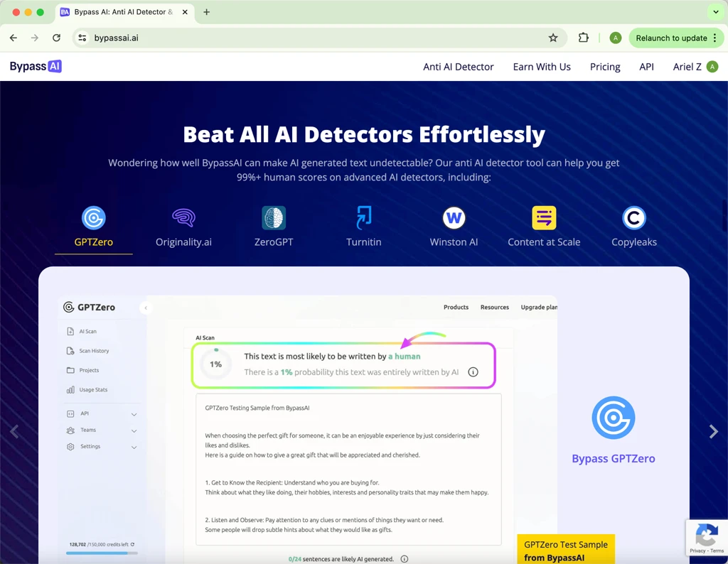This screenshot has width=728, height=564.
Task: Switch to the Winston AI tab label
Action: click(x=454, y=242)
